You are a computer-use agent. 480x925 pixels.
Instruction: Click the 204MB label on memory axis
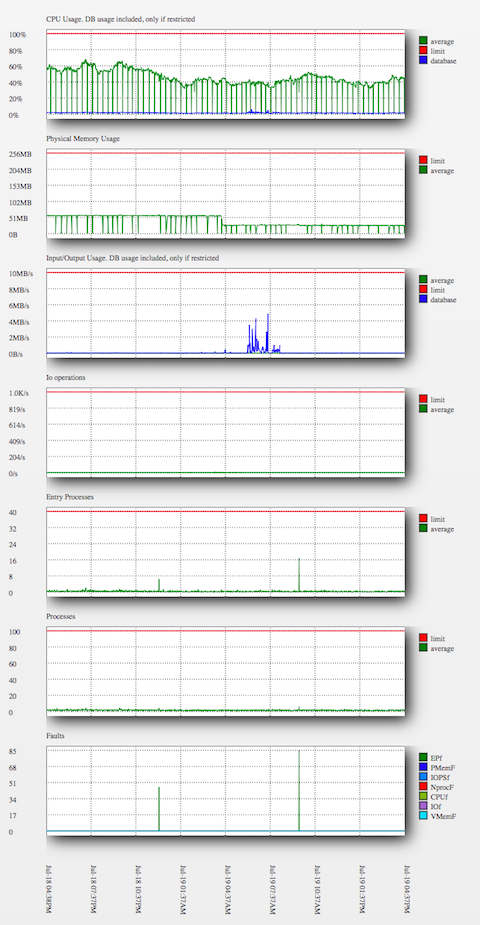[19, 170]
